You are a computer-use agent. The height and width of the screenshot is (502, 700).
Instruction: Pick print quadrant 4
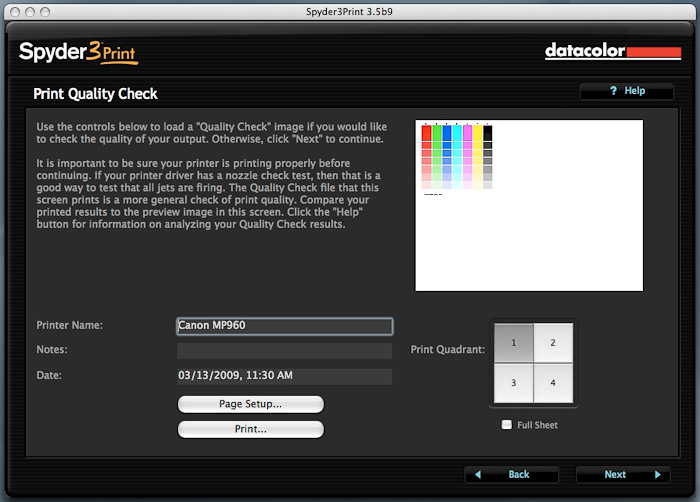(552, 383)
